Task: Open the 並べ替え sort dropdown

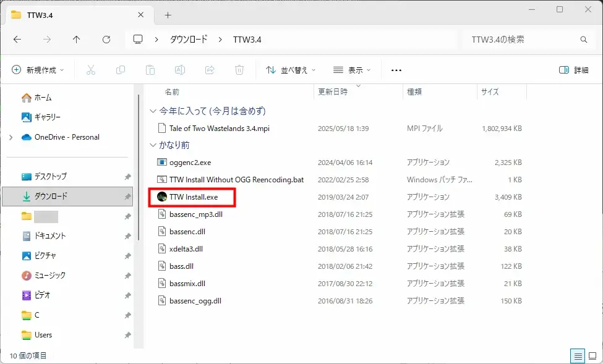Action: (x=291, y=70)
